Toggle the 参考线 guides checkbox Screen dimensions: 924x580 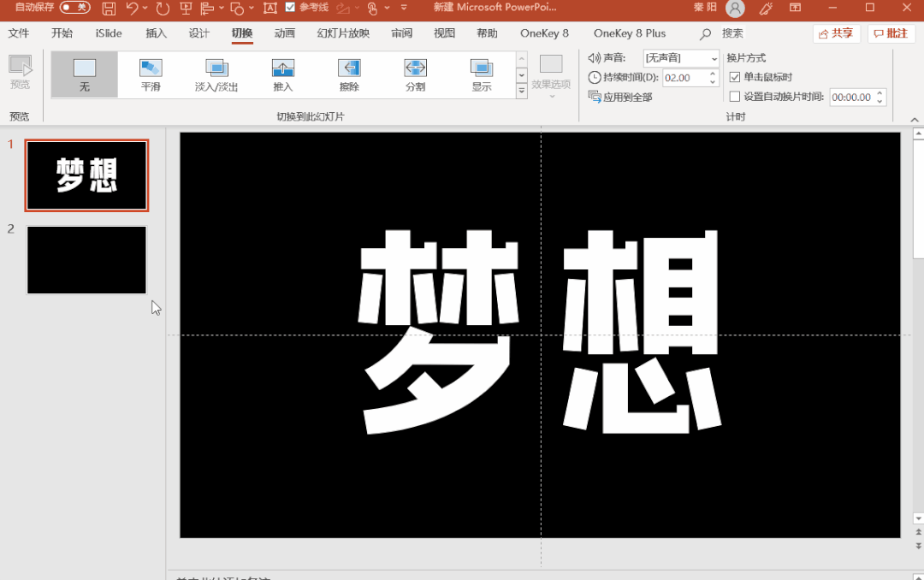[290, 7]
